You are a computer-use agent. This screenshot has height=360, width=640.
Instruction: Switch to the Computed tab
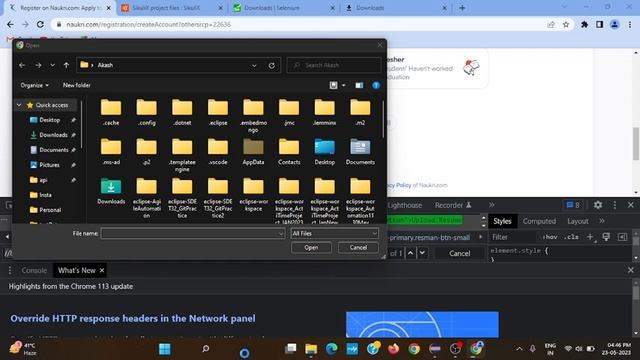point(539,221)
